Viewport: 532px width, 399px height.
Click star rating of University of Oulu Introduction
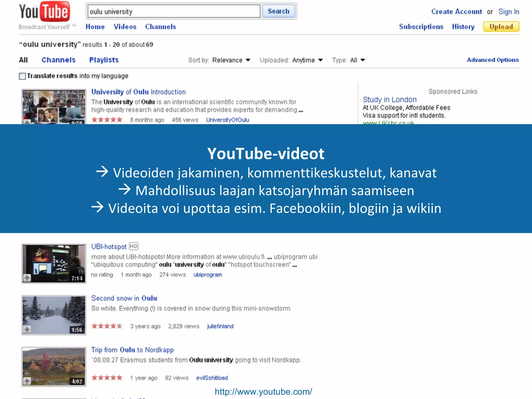107,120
